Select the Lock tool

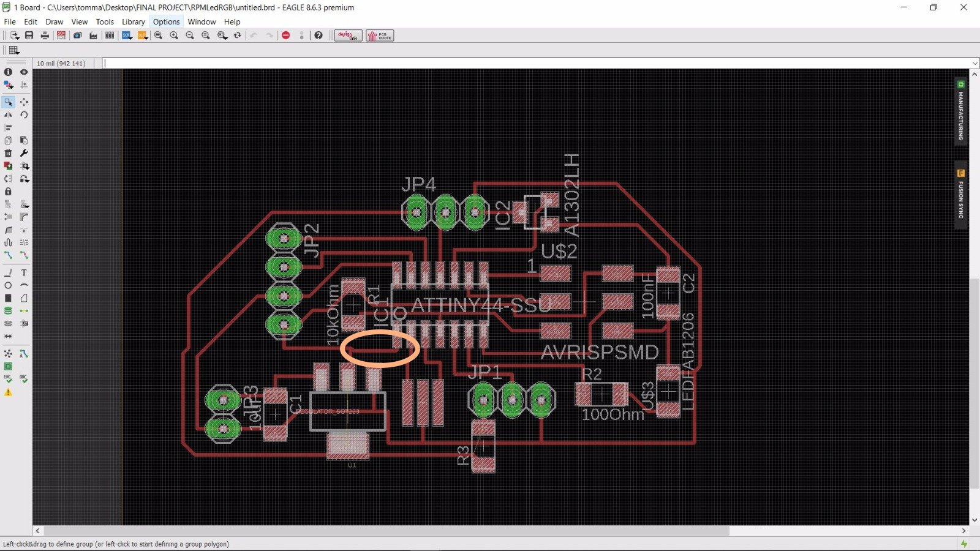pyautogui.click(x=8, y=192)
